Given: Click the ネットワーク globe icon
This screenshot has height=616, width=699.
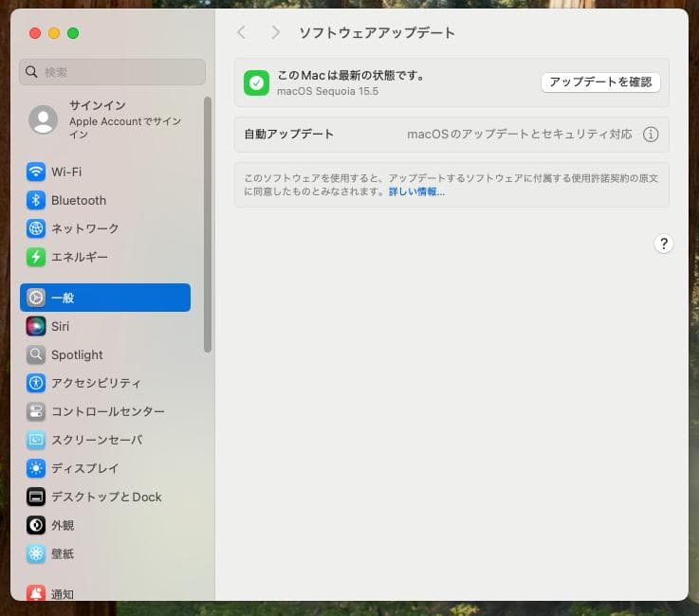Looking at the screenshot, I should (36, 228).
